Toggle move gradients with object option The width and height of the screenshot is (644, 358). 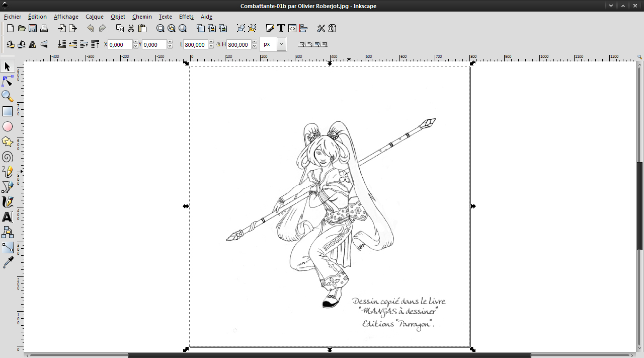[317, 44]
